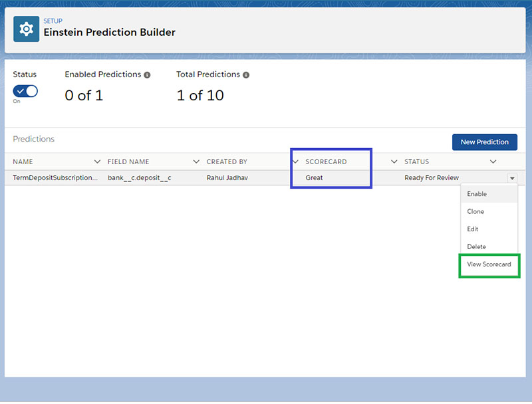The height and width of the screenshot is (404, 532).
Task: Open the NAME column chevron menu
Action: click(x=97, y=161)
